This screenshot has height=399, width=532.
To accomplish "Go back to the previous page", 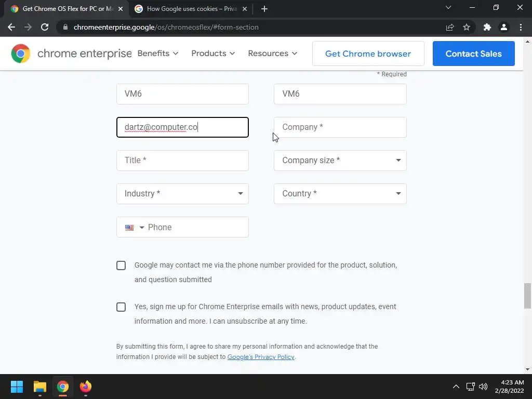I will coord(11,27).
